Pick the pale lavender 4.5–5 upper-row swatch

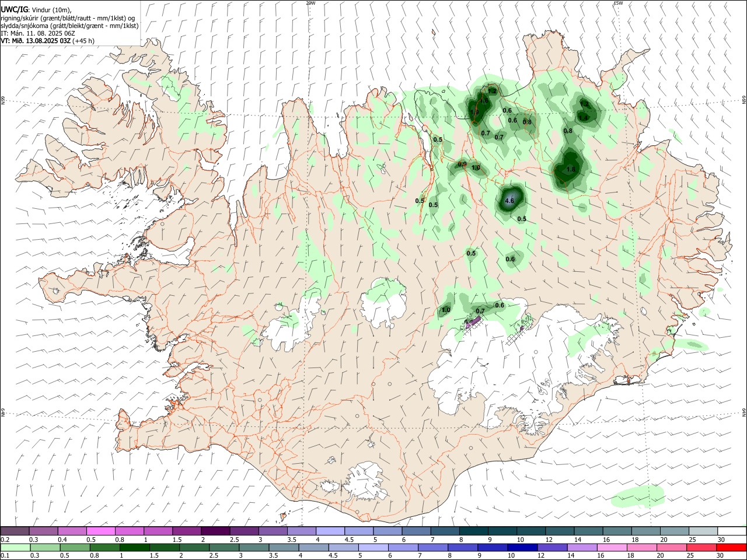359,531
